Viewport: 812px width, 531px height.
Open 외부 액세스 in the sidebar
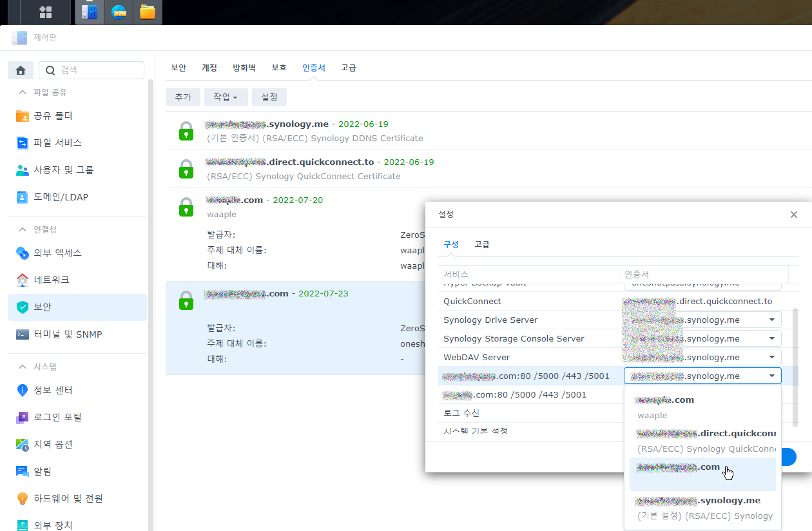tap(77, 253)
